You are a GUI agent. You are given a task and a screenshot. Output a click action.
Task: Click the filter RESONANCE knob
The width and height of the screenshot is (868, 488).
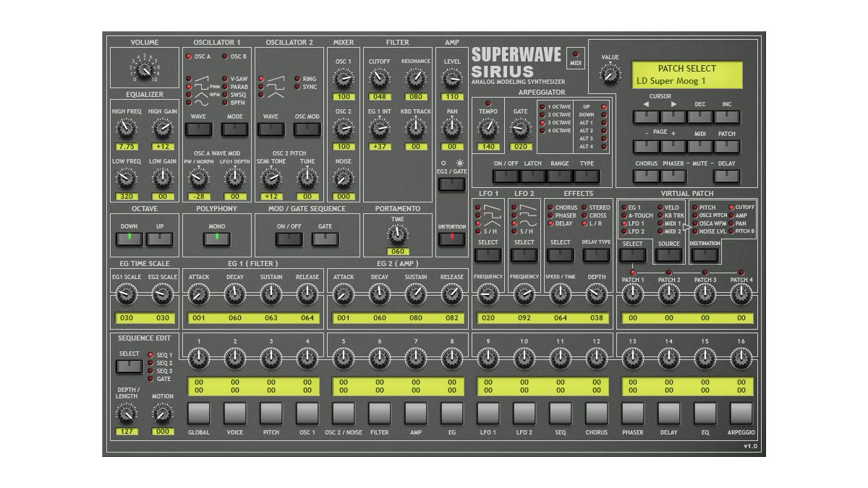point(415,80)
